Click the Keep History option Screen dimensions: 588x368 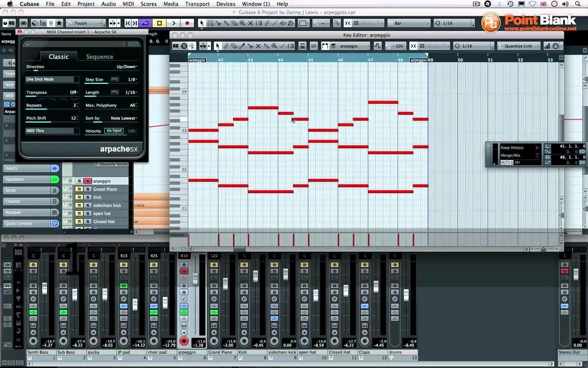512,148
